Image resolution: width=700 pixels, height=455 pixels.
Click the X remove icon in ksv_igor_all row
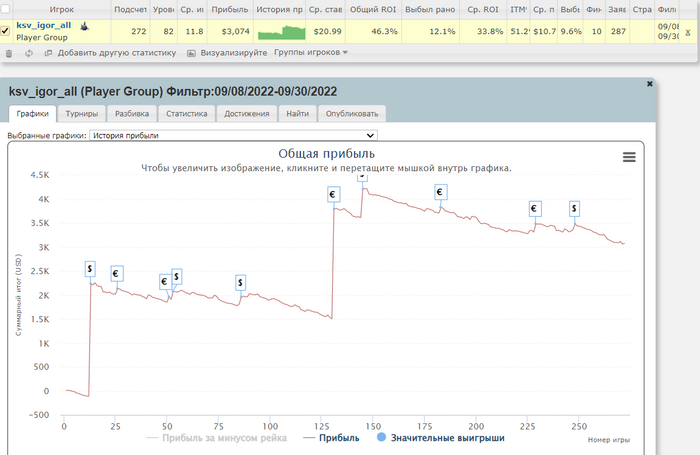(688, 32)
